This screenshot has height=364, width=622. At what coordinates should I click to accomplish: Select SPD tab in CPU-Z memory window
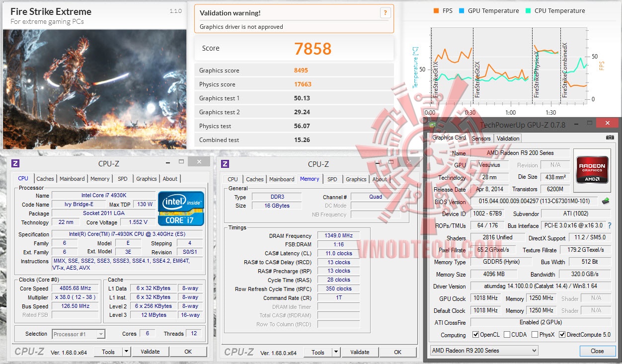(332, 179)
